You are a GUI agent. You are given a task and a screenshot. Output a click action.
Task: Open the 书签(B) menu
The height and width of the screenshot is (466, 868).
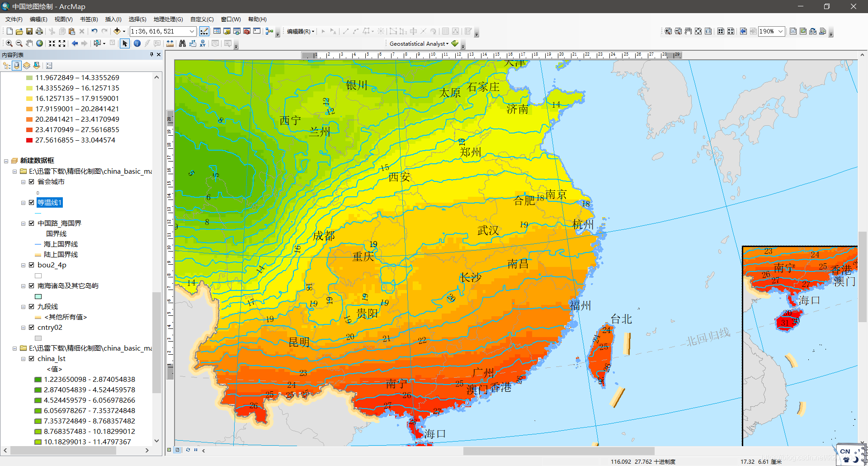click(89, 19)
